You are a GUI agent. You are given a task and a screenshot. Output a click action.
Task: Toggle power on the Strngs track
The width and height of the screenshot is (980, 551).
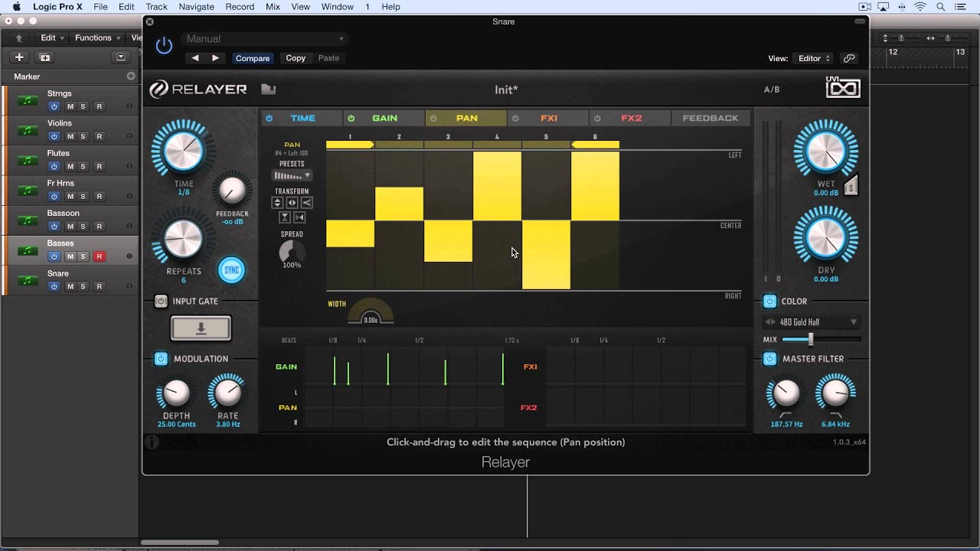[54, 106]
